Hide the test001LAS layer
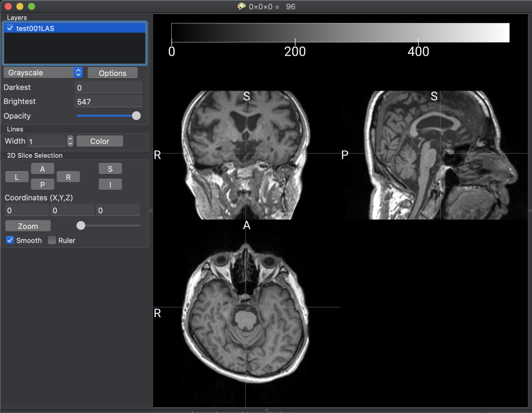532x413 pixels. point(10,28)
